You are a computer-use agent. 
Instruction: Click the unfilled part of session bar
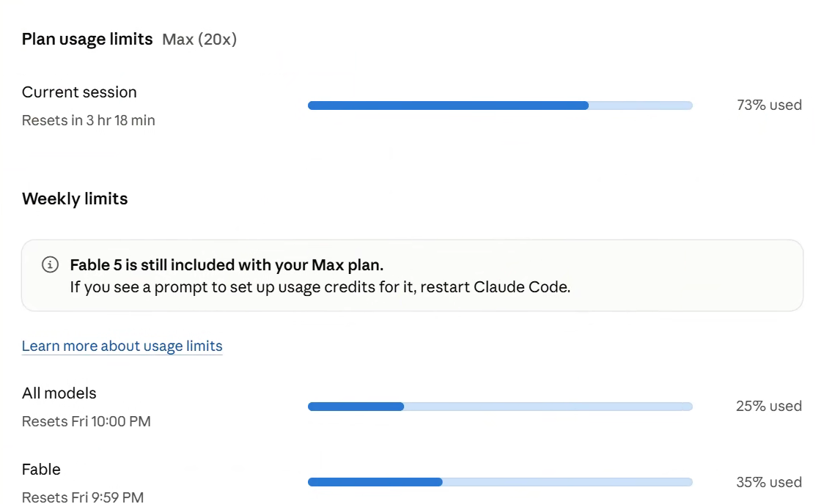[x=641, y=105]
